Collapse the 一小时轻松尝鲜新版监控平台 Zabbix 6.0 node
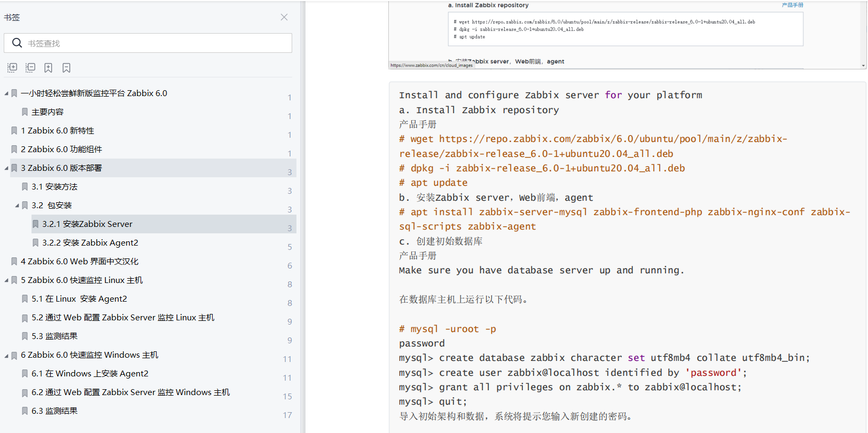This screenshot has height=433, width=868. (x=6, y=93)
